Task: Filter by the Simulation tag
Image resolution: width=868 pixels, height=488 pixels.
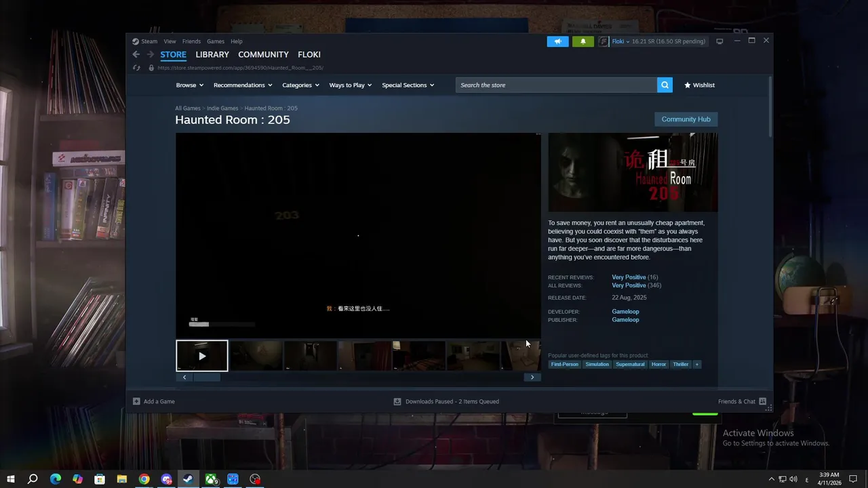Action: (x=597, y=364)
